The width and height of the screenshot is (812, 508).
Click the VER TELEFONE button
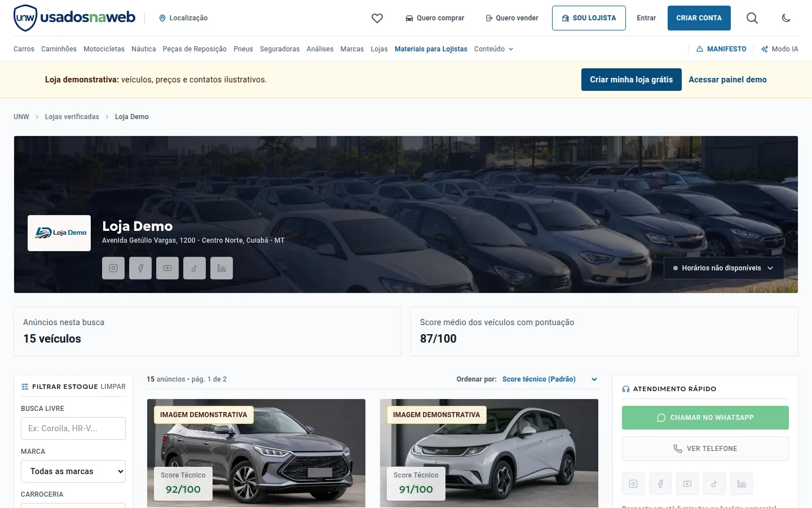coord(705,449)
